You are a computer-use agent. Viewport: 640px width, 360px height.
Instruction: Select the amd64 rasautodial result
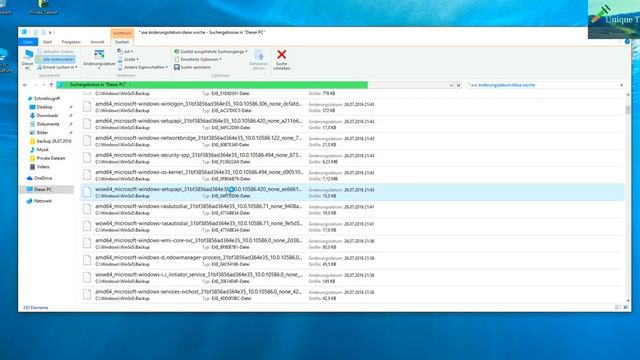tap(352, 209)
